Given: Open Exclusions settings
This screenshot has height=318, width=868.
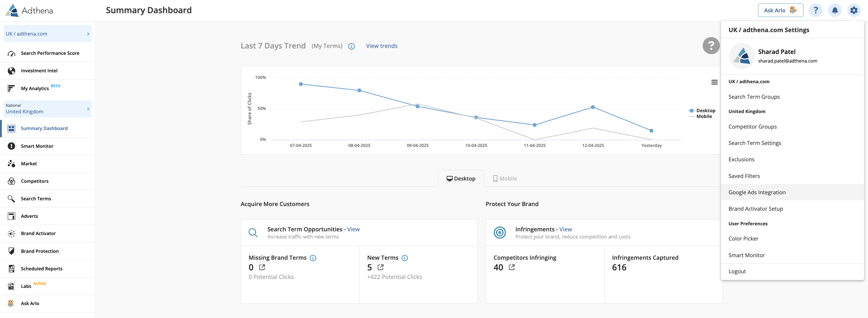Looking at the screenshot, I should pos(792,159).
